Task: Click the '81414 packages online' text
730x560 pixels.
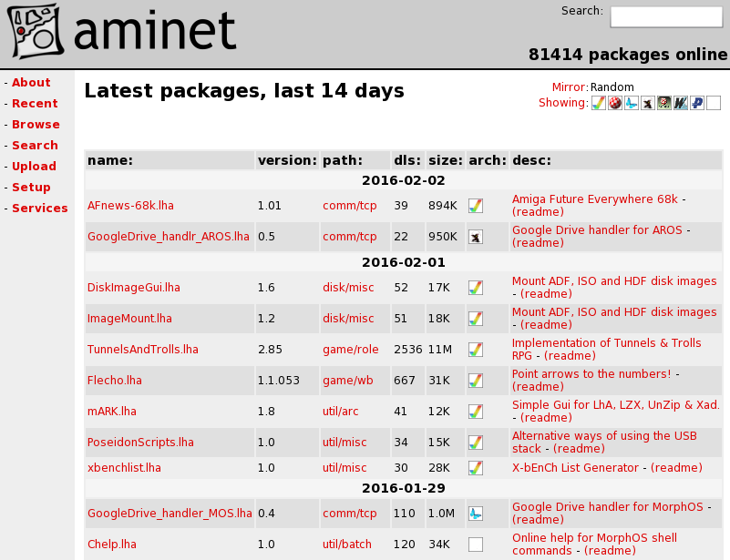Action: [628, 55]
